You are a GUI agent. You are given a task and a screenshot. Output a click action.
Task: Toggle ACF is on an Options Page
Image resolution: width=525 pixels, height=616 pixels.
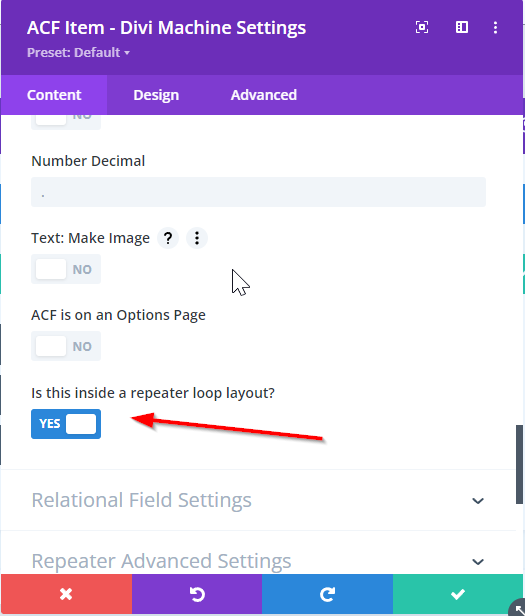click(x=66, y=346)
